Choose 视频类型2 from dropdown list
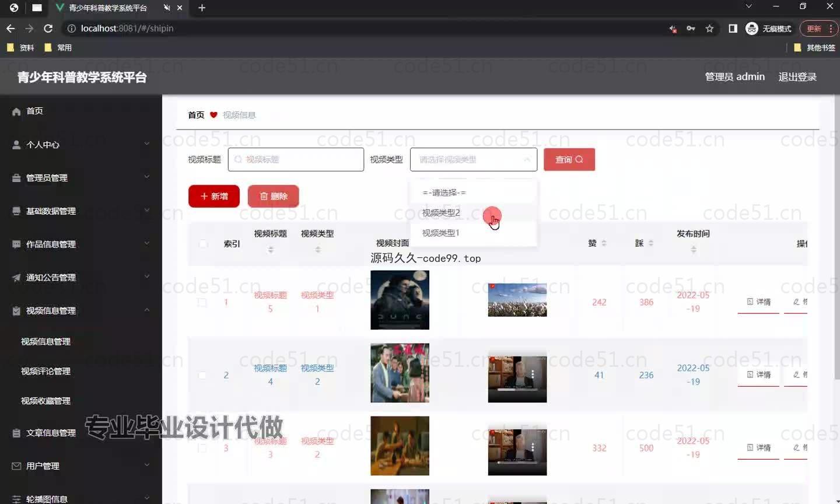Screen dimensions: 840x504 pos(473,213)
